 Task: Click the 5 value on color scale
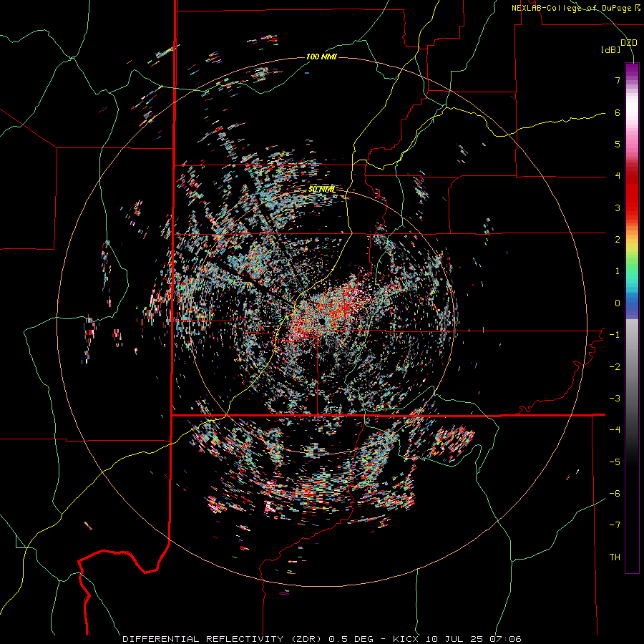pos(618,144)
